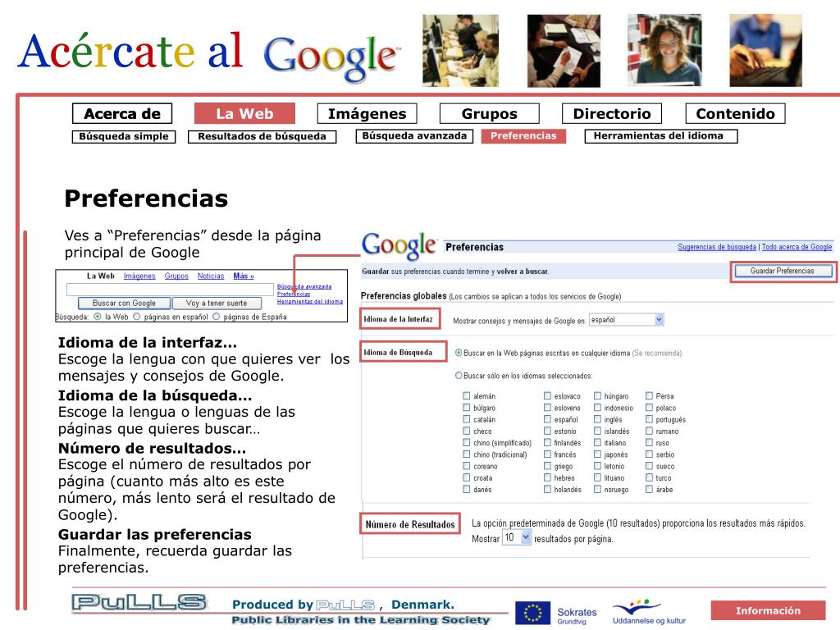The width and height of the screenshot is (840, 630).
Task: Click the Información button
Action: (x=768, y=610)
